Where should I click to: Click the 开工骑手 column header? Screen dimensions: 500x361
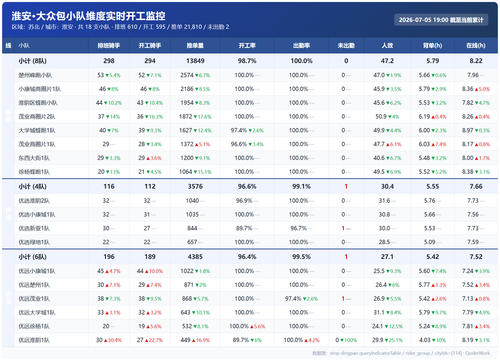tap(150, 46)
